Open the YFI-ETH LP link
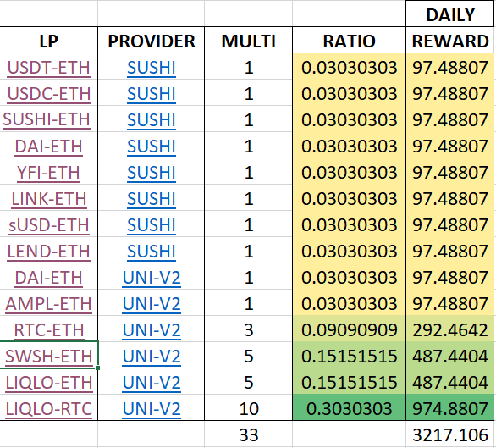The height and width of the screenshot is (448, 496). pyautogui.click(x=48, y=173)
